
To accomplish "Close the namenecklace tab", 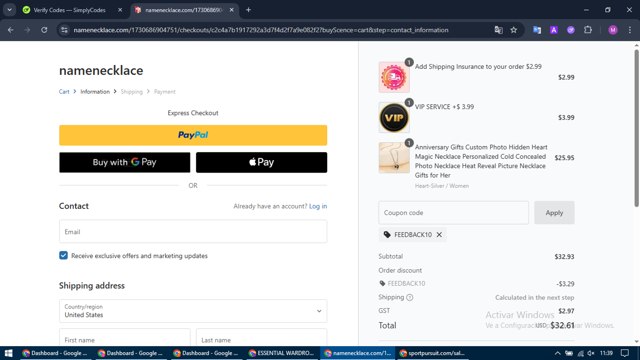I will pos(231,10).
